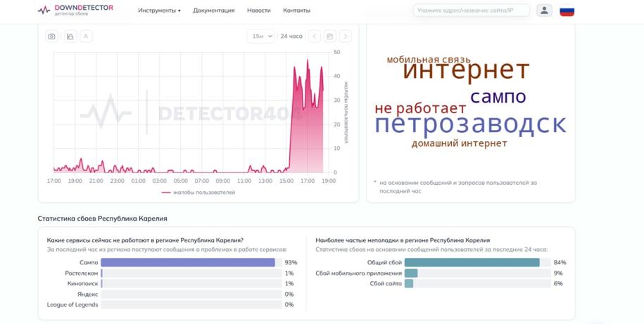
Task: Click петрозаводск in word cloud
Action: [470, 124]
